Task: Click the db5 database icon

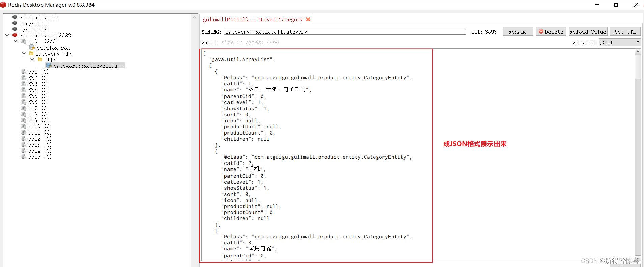Action: (x=24, y=96)
